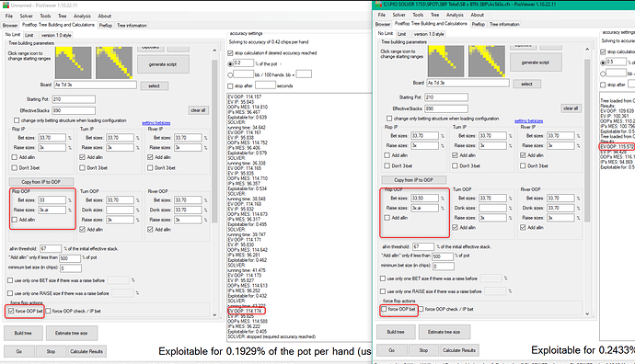The width and height of the screenshot is (635, 364).
Task: Toggle use only one RAISE size checkbox, AsTd3s.cfr window
Action: pyautogui.click(x=383, y=291)
